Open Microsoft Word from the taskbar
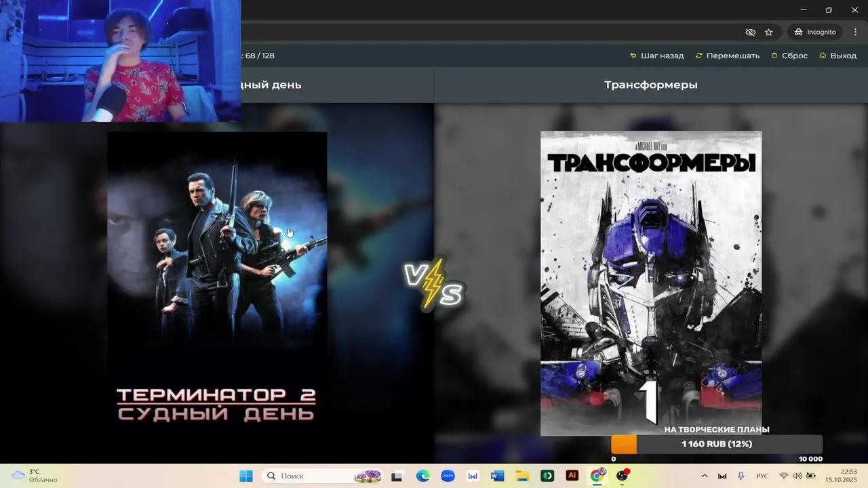Viewport: 868px width, 488px height. [497, 476]
